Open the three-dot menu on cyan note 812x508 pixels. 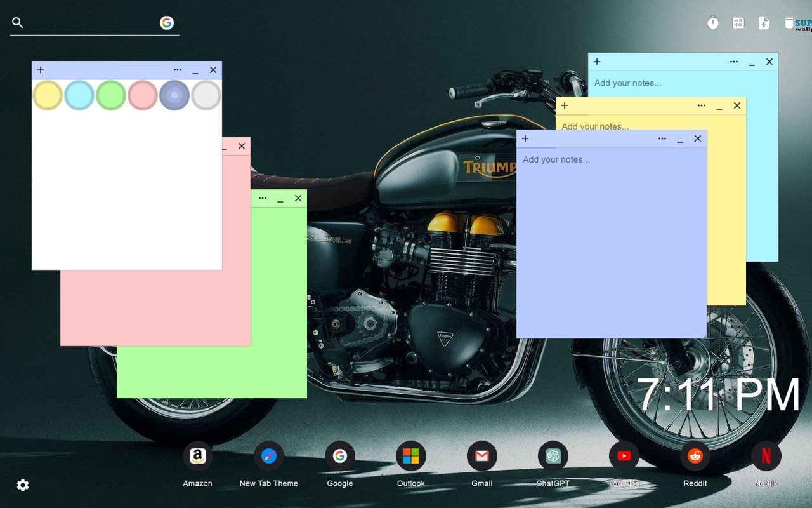coord(734,62)
